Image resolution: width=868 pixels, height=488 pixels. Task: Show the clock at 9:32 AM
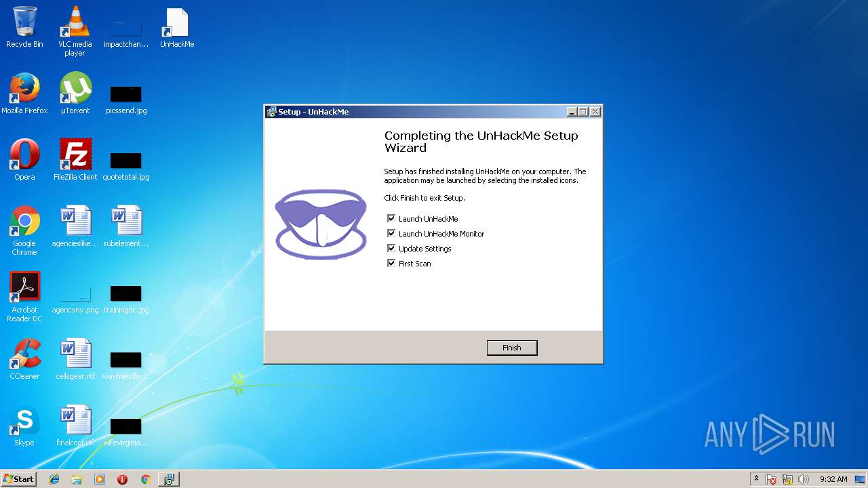[x=833, y=479]
